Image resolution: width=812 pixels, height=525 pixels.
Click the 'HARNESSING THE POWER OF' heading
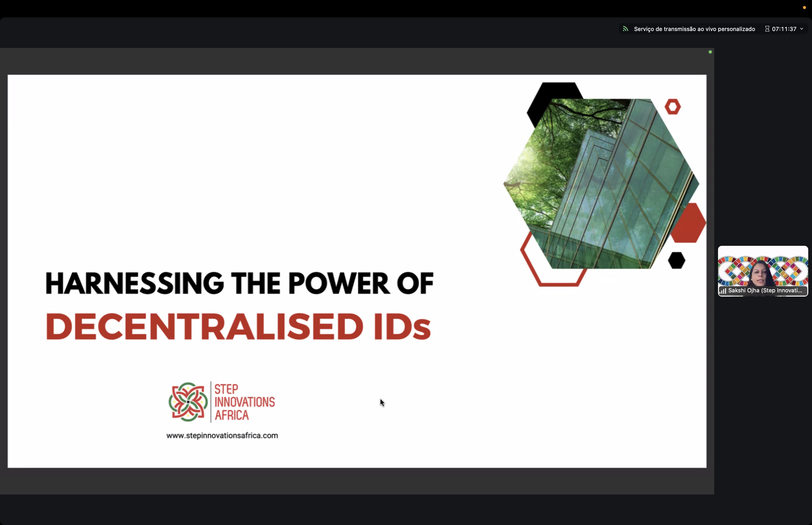[239, 283]
